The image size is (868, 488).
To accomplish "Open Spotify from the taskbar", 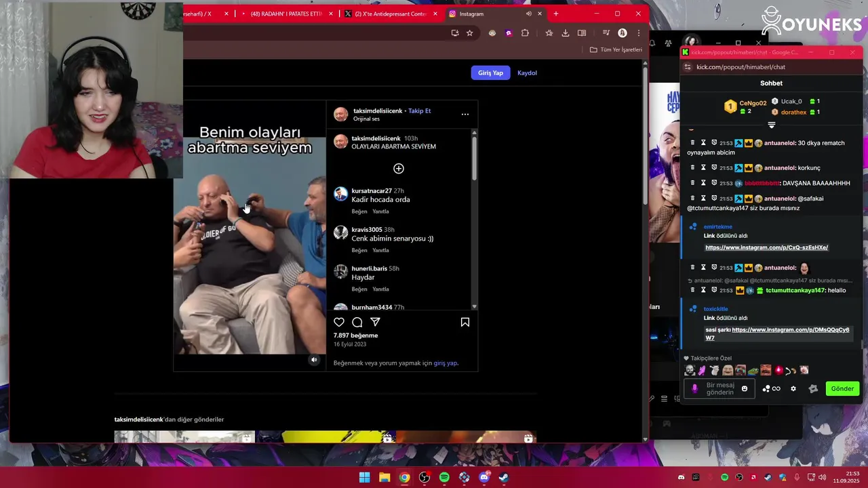I will 444,478.
